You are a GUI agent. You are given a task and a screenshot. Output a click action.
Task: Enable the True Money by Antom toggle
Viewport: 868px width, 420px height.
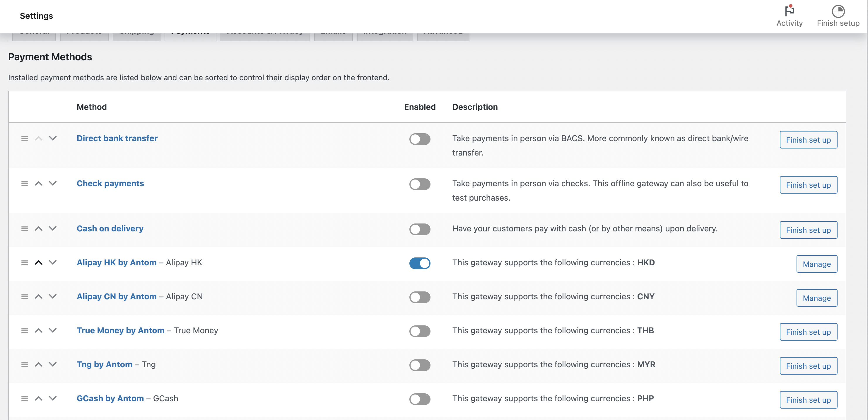(x=420, y=331)
